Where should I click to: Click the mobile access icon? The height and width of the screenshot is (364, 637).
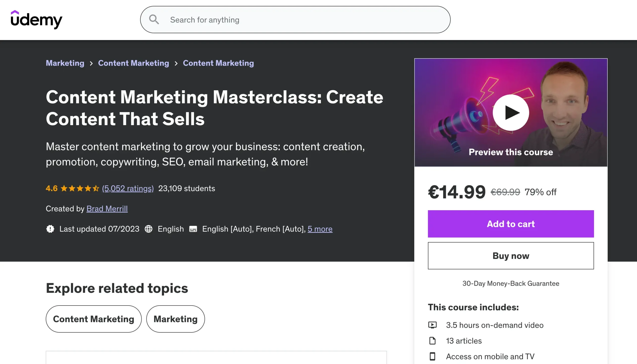click(x=432, y=356)
